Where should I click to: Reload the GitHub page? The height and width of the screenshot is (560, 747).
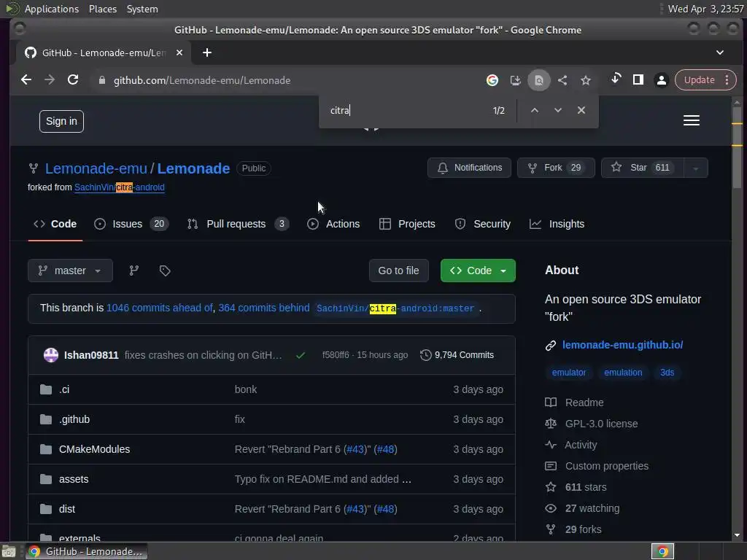coord(73,80)
